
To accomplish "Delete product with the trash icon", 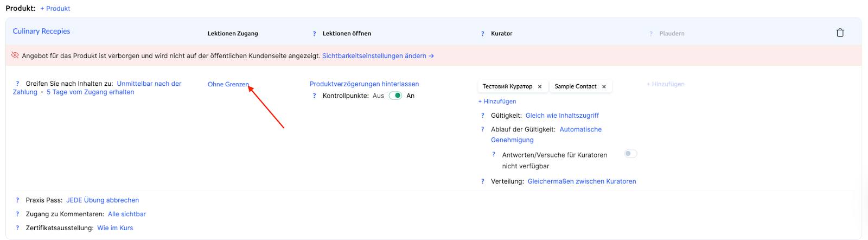I will click(840, 33).
